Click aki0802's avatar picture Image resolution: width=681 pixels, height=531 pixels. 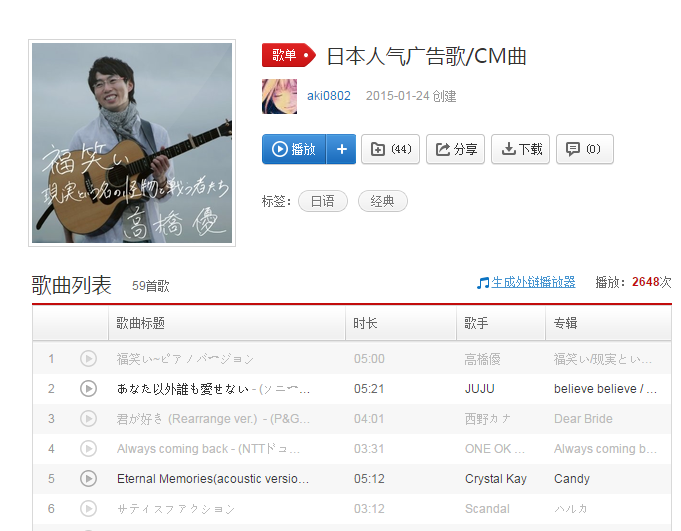tap(280, 96)
